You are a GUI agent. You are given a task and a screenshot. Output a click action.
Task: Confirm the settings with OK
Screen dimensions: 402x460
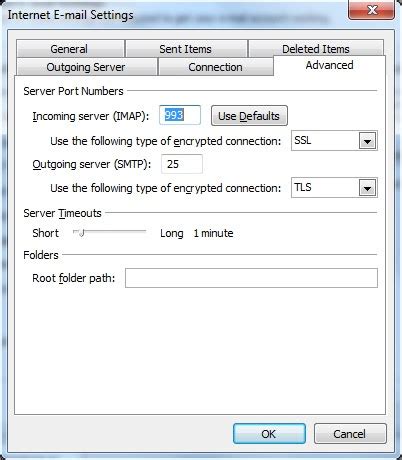click(x=269, y=434)
